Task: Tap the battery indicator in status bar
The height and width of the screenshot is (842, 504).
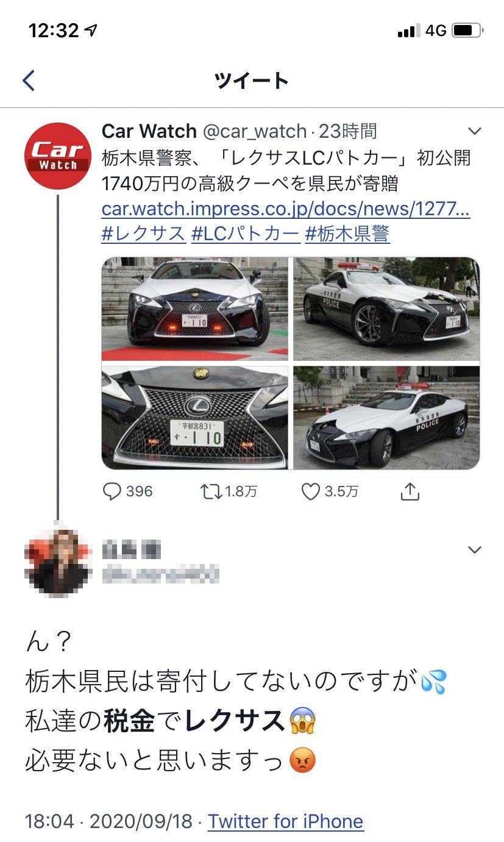Action: (467, 30)
